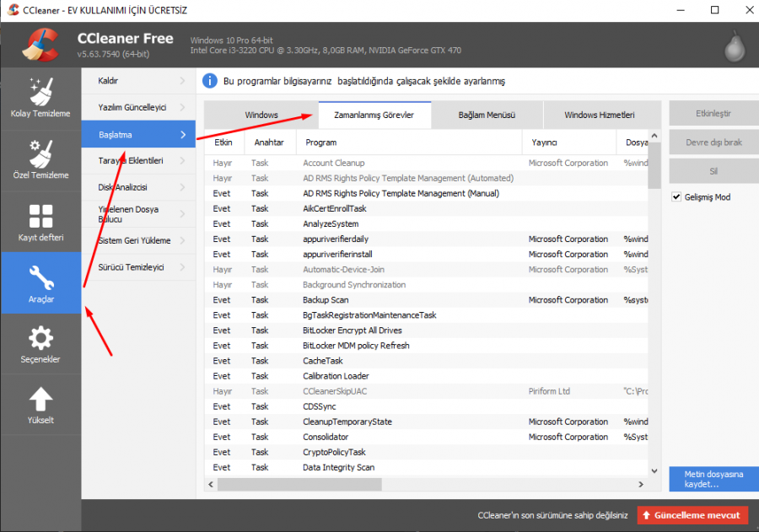Toggle the Gelişmiş Mod checkbox
This screenshot has width=759, height=532.
tap(676, 196)
